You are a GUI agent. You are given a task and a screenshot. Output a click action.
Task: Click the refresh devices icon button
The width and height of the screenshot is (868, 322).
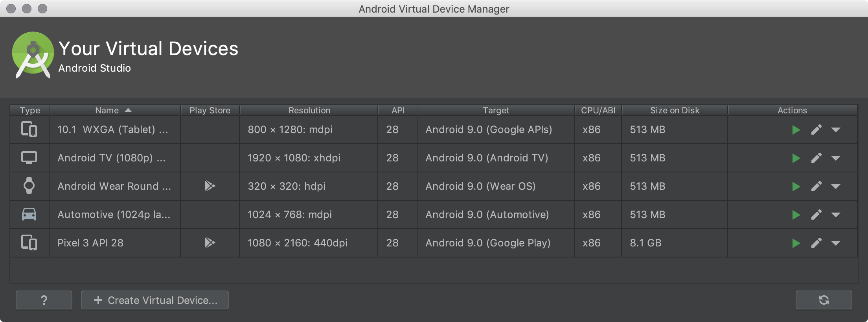click(x=824, y=300)
